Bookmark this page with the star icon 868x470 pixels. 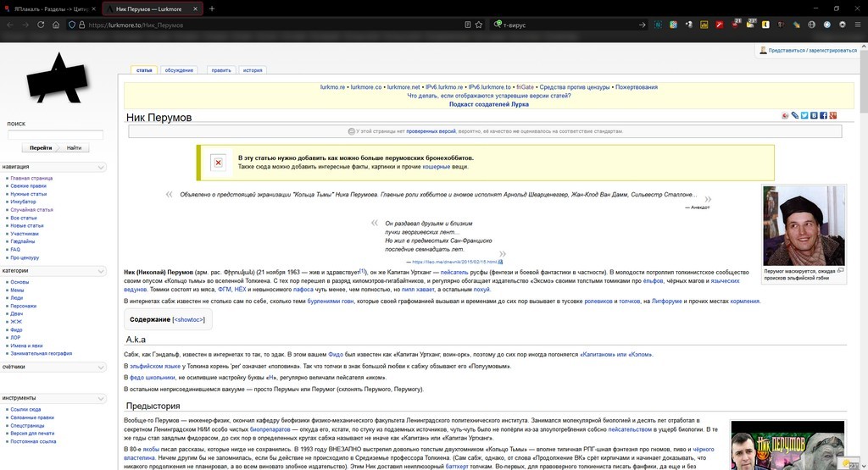pyautogui.click(x=479, y=25)
